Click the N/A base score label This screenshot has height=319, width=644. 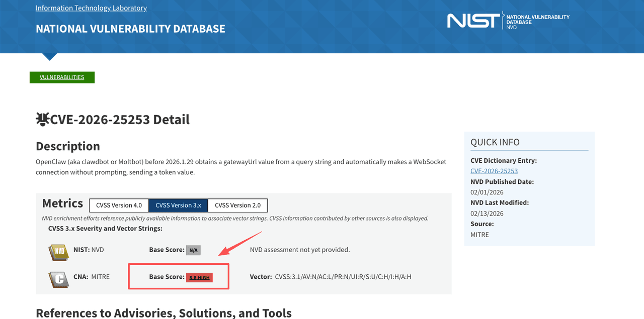(x=193, y=250)
